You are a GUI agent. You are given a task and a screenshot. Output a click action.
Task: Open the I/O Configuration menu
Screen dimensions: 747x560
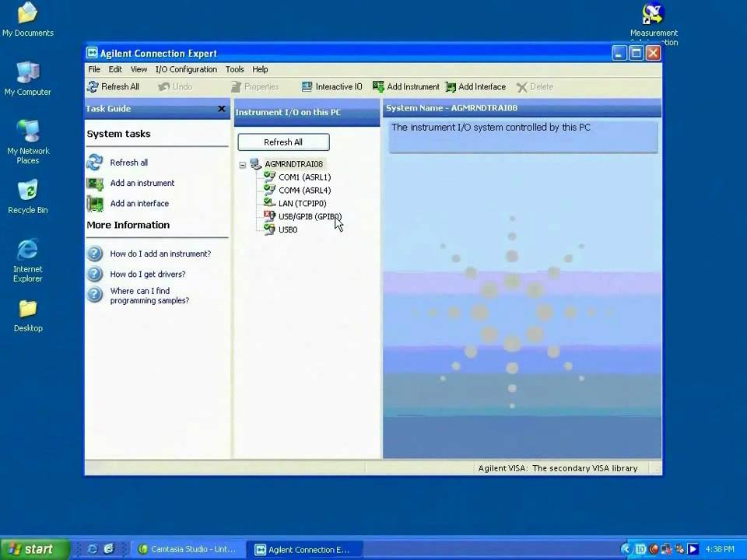click(x=186, y=69)
